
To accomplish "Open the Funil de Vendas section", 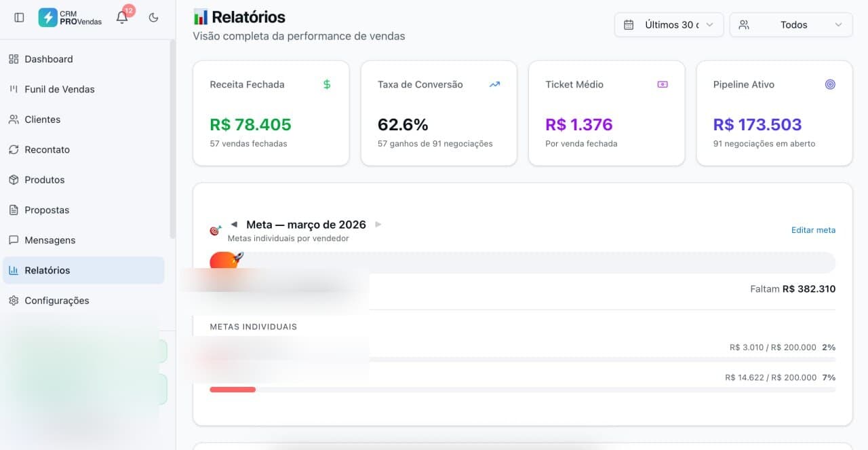I will 58,89.
